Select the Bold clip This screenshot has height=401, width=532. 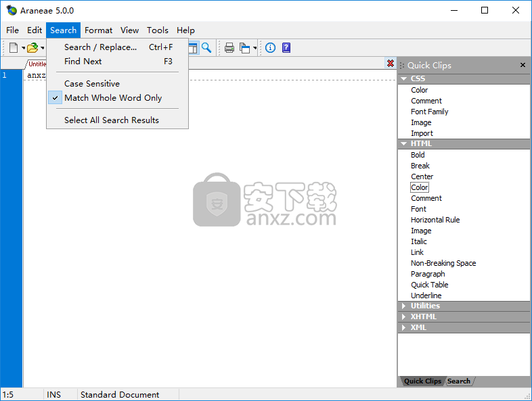tap(418, 155)
